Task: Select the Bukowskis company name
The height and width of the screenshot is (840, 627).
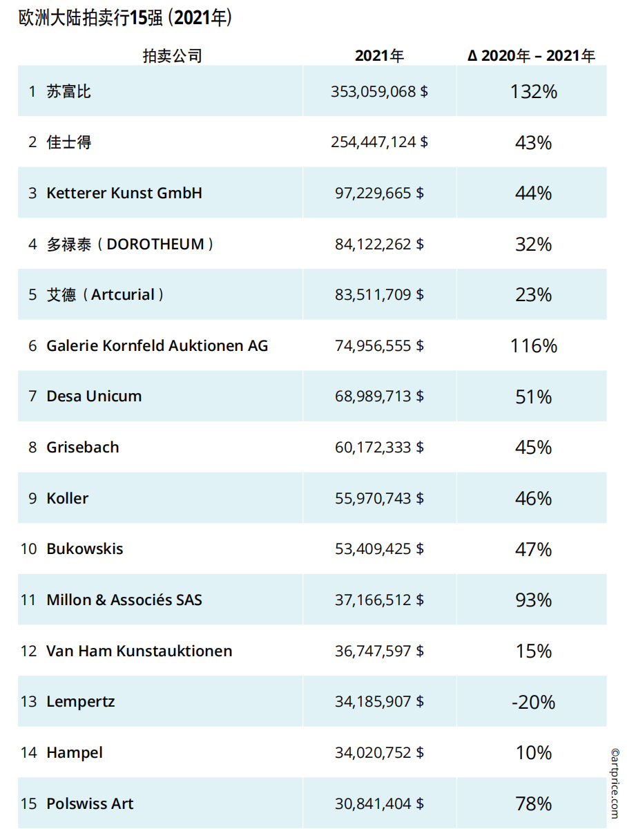Action: (85, 549)
